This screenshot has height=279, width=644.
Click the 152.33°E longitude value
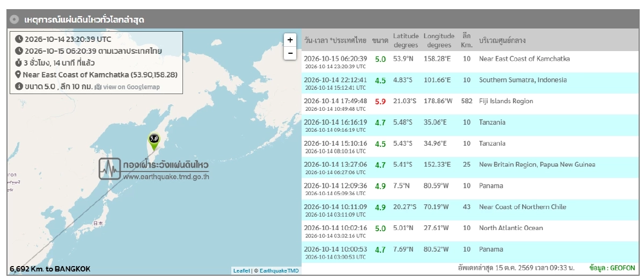(437, 164)
